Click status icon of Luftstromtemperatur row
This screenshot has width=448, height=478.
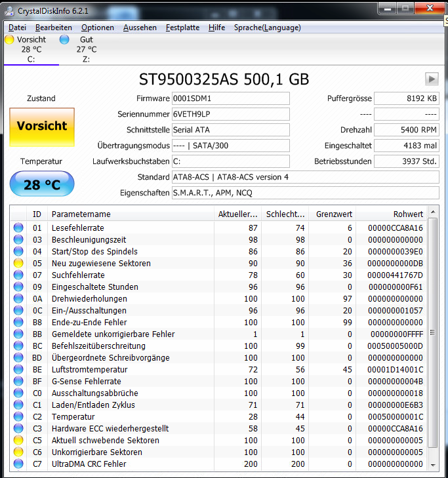(x=18, y=369)
